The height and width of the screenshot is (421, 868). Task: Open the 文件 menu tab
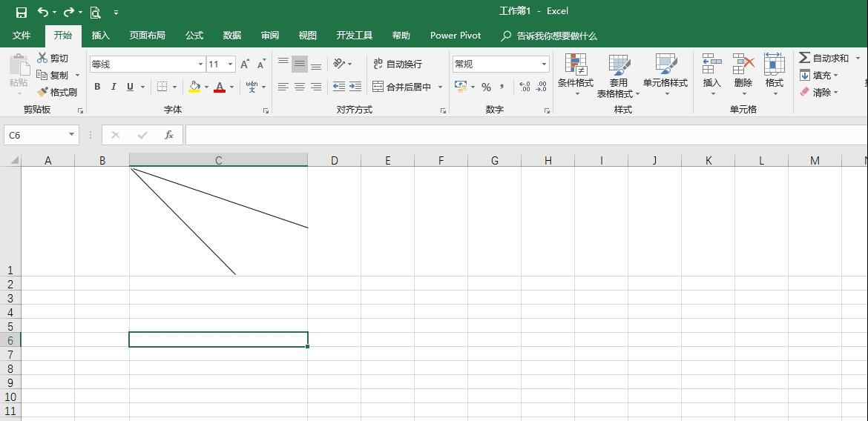click(x=22, y=36)
